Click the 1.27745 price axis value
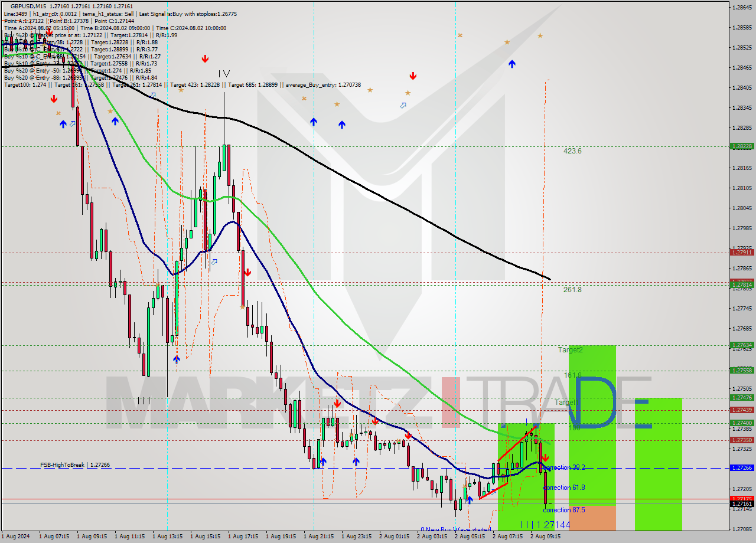The image size is (756, 543). click(742, 308)
